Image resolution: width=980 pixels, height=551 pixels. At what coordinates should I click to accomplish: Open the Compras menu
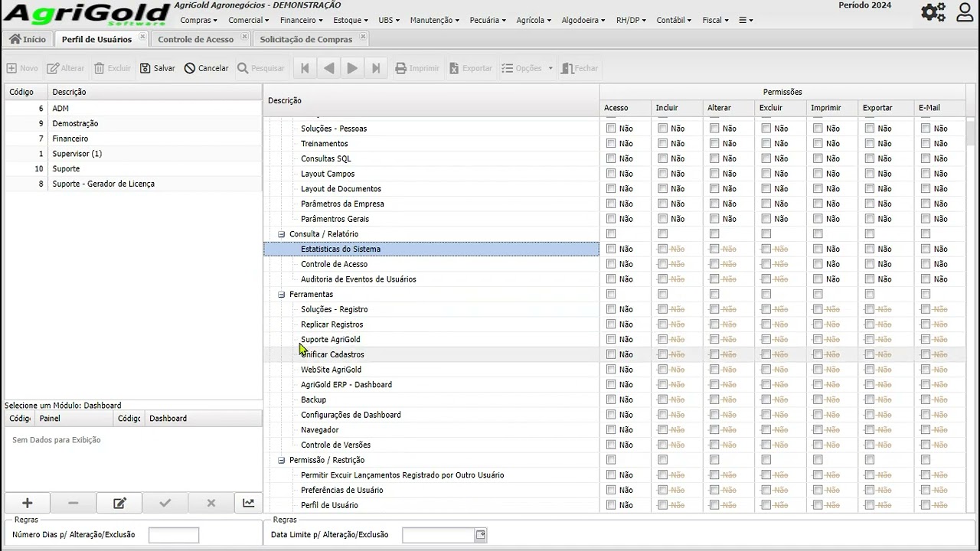point(198,20)
